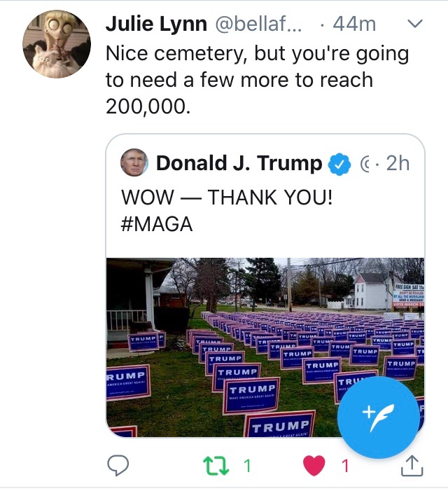
Task: Click the quoted tweet's small profile avatar
Action: click(x=134, y=163)
